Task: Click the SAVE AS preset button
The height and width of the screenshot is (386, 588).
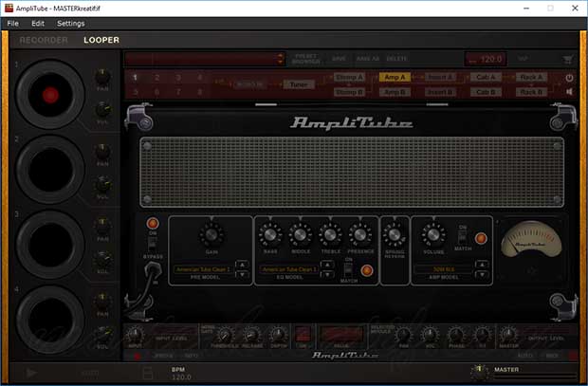Action: coord(368,59)
